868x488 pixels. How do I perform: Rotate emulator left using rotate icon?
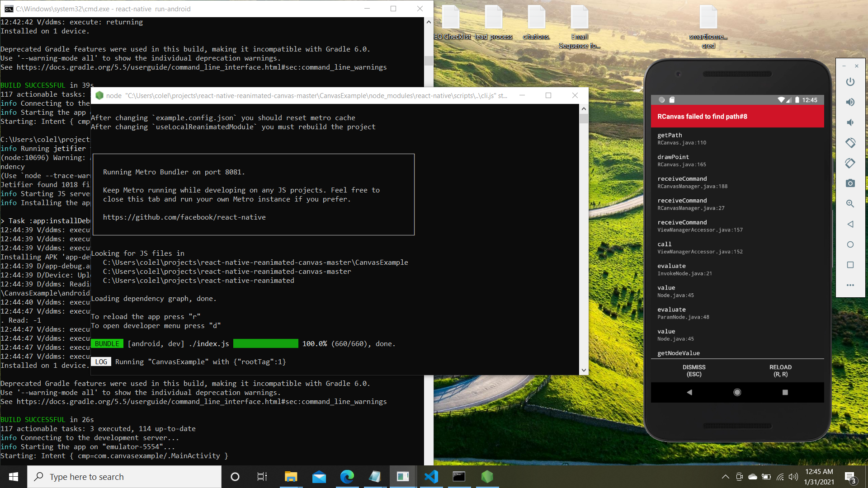click(850, 143)
